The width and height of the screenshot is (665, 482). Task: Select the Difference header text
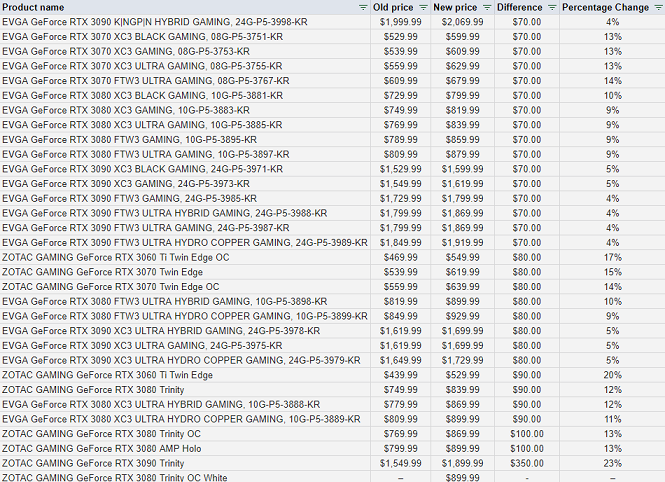coord(520,8)
